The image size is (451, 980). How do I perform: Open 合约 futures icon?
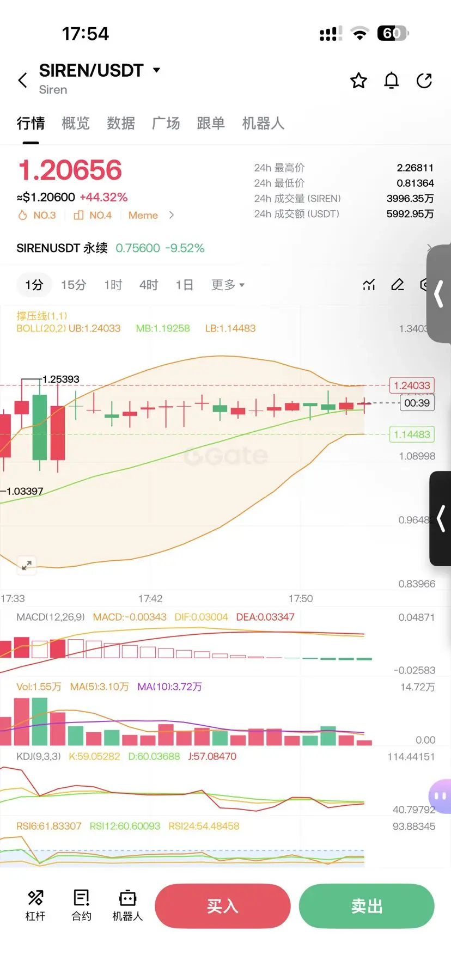82,905
